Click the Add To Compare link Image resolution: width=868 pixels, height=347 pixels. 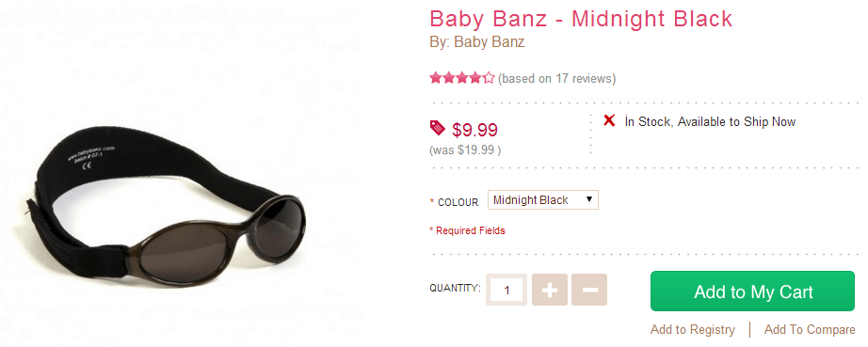pos(810,330)
